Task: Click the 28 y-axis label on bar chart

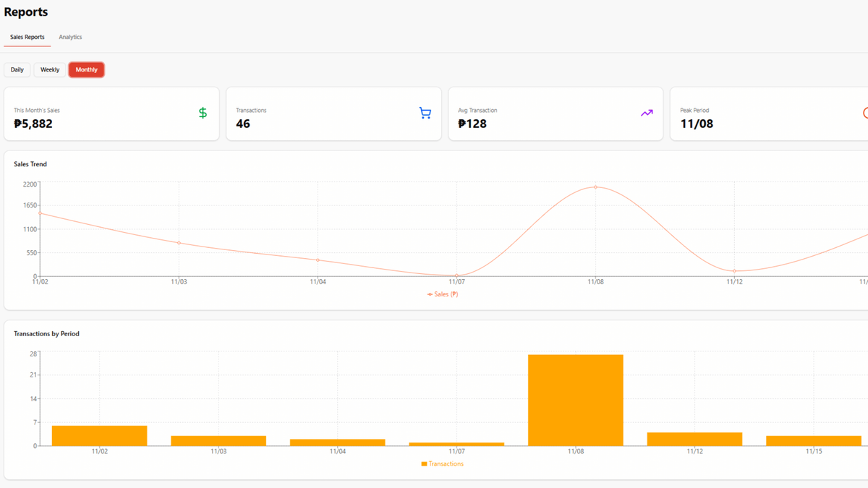Action: 33,354
